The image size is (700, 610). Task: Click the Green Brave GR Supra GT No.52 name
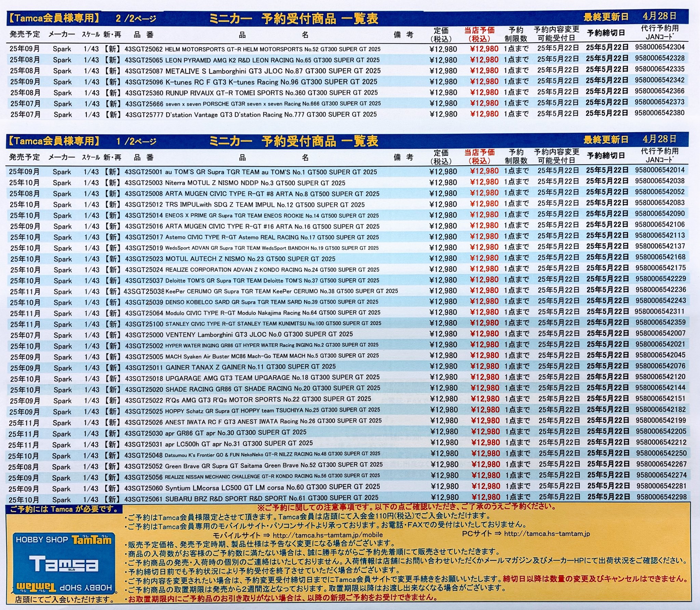273,465
